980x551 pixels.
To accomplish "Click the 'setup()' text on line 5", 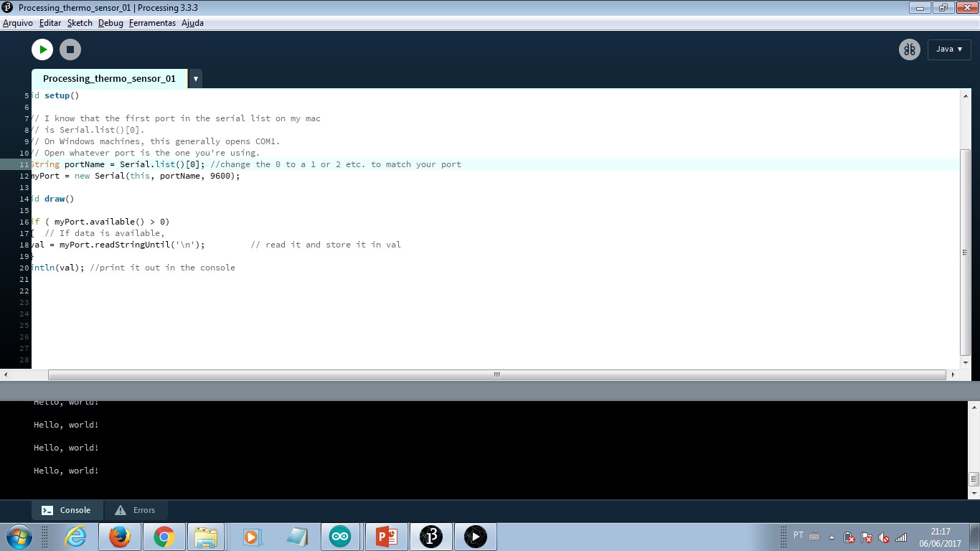I will coord(62,95).
